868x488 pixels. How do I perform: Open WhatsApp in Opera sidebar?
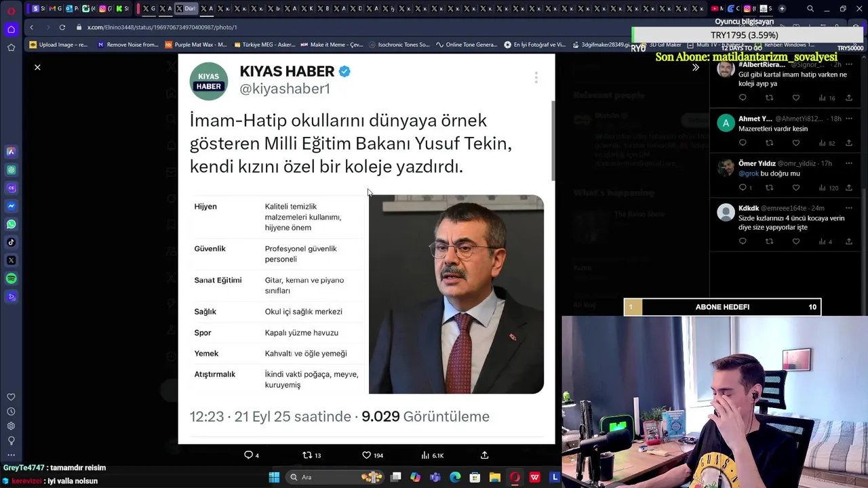(11, 224)
